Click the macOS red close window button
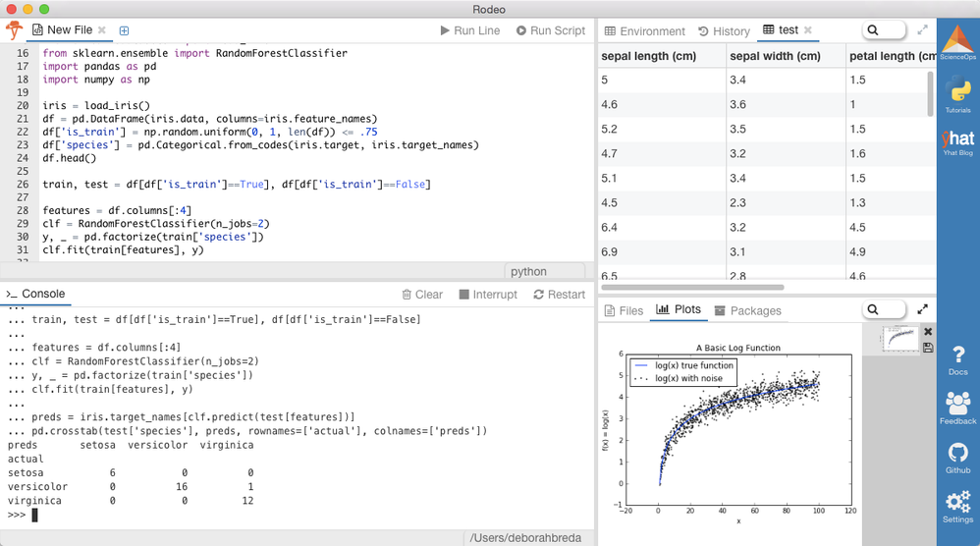Viewport: 980px width, 546px height. (11, 9)
